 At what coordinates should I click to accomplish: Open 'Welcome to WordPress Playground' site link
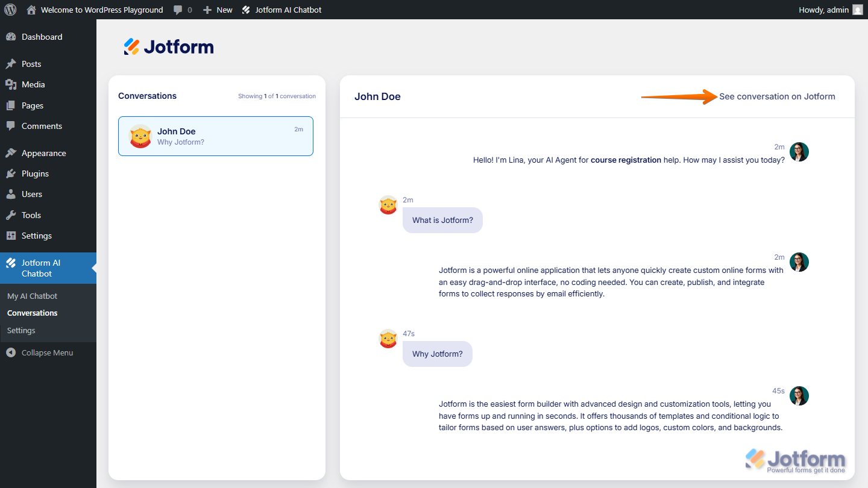[102, 10]
